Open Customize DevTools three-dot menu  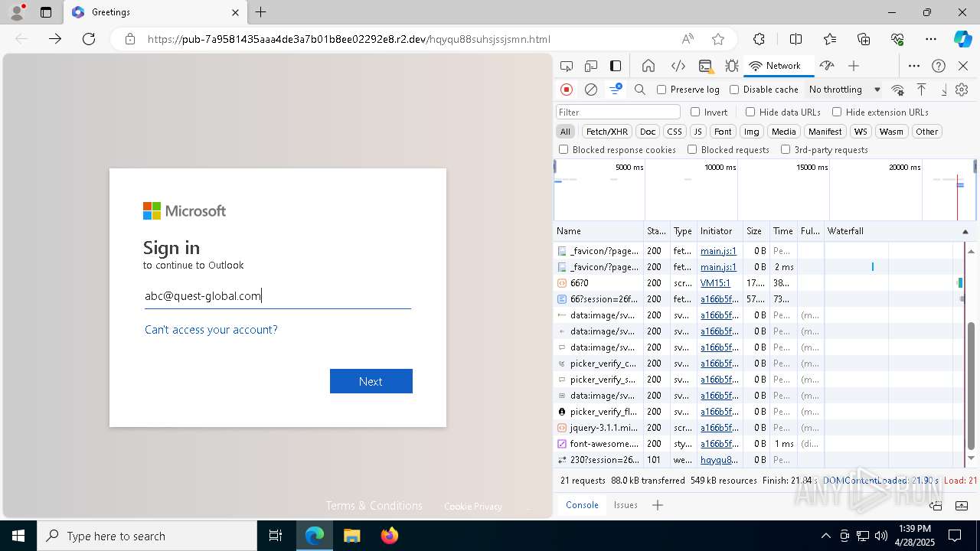(914, 66)
